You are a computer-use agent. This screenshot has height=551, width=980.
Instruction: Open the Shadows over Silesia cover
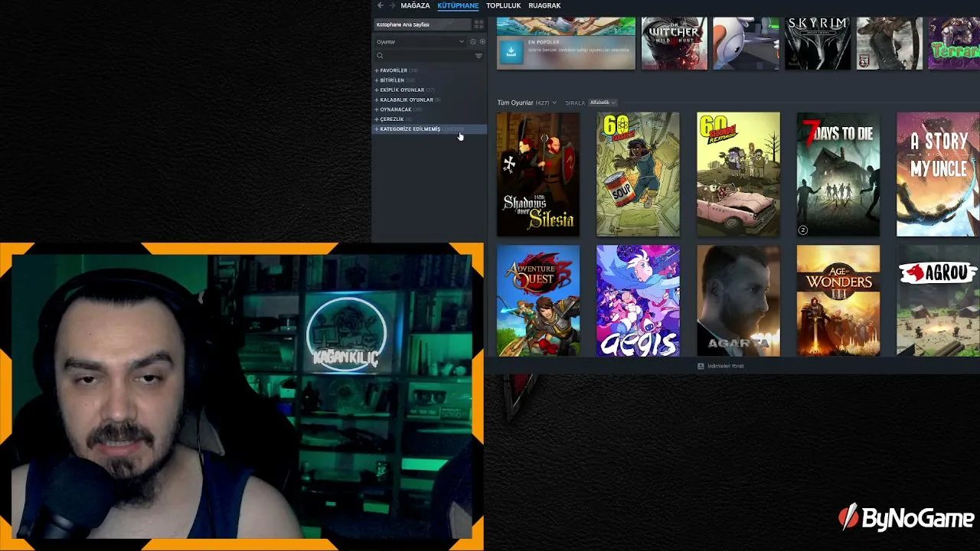click(538, 174)
